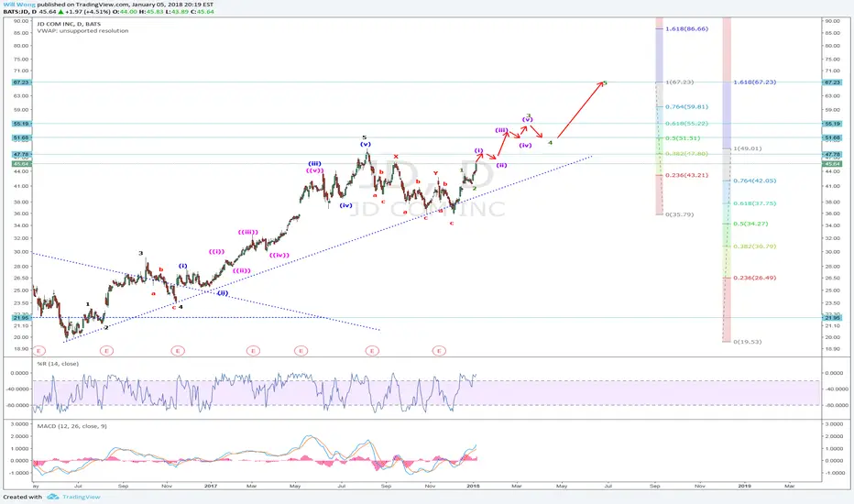Open the TradingView link at the bottom
Screen dimensions: 854x504
pyautogui.click(x=82, y=497)
